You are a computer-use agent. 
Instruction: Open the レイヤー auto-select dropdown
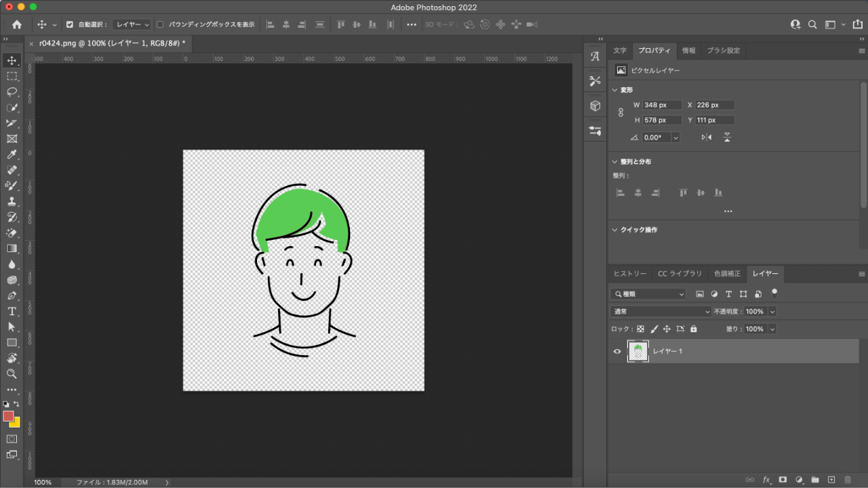click(x=132, y=24)
